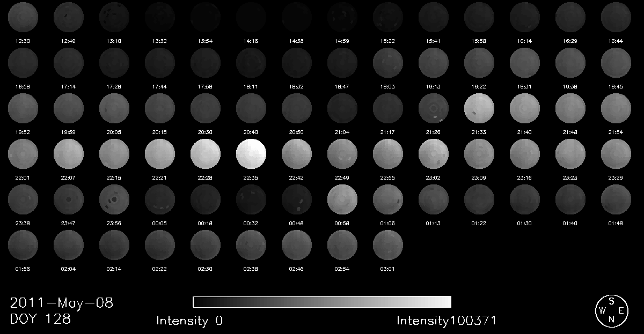The image size is (644, 334).
Task: Select the disk image labeled 19:45
Action: [x=616, y=62]
